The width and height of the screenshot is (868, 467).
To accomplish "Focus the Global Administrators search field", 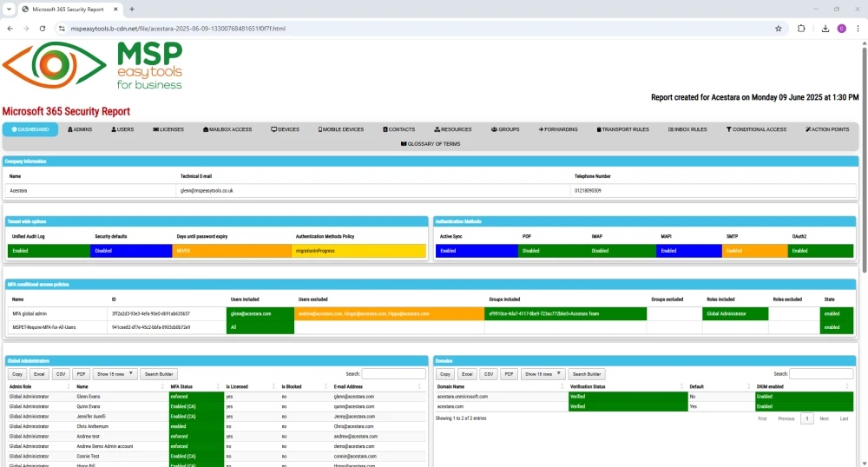I will point(393,373).
